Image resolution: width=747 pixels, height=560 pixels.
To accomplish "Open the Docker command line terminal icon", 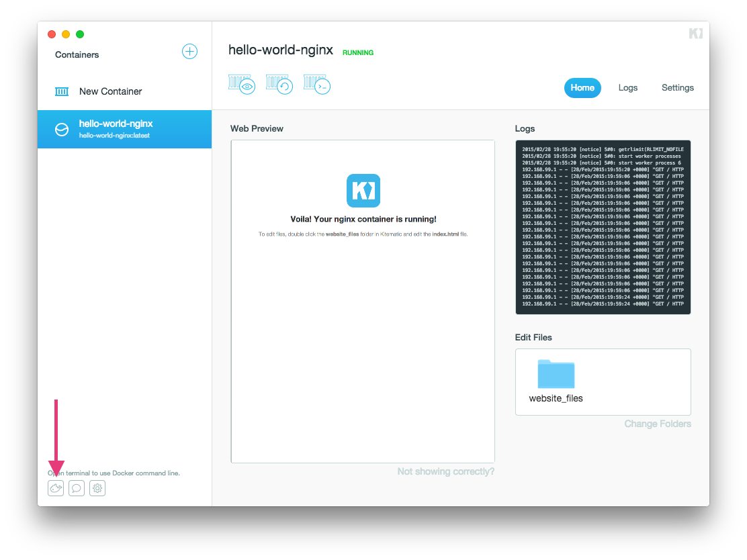I will pyautogui.click(x=56, y=488).
